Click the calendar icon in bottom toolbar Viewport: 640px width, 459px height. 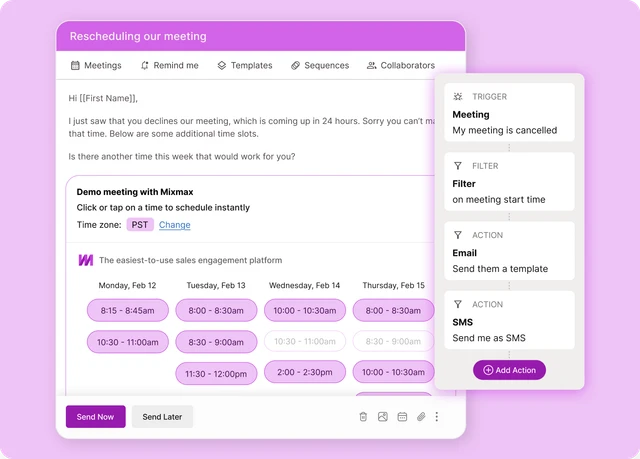402,417
